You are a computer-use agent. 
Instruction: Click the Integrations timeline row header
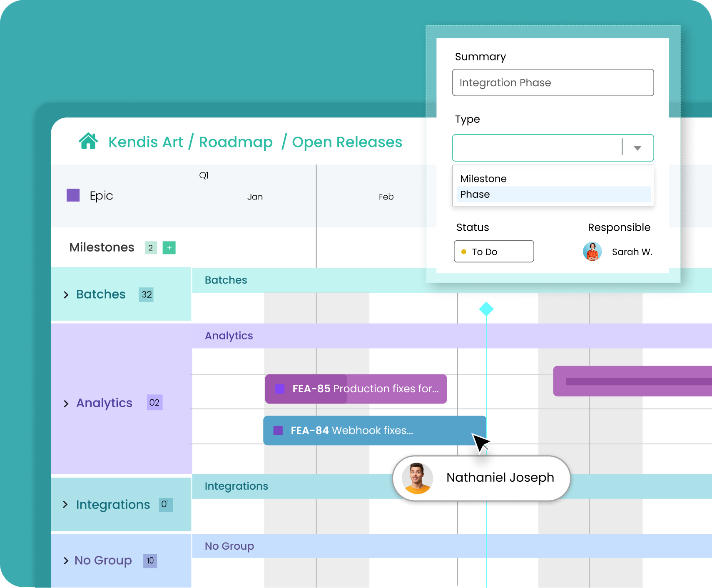[x=452, y=486]
